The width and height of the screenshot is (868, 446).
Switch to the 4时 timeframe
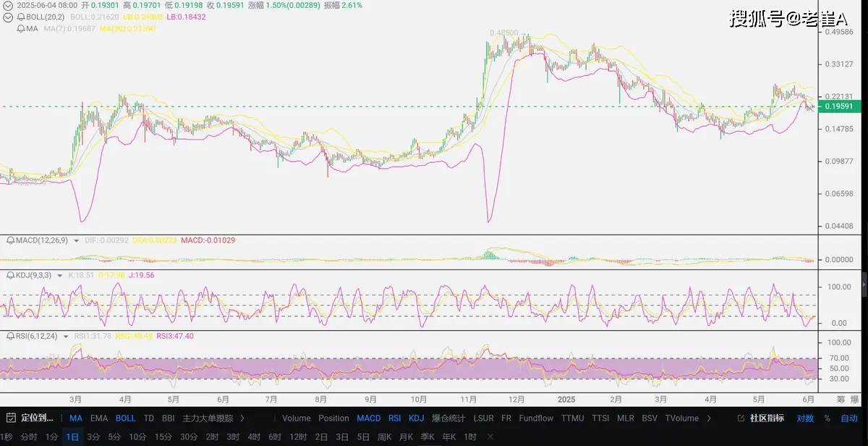(254, 437)
